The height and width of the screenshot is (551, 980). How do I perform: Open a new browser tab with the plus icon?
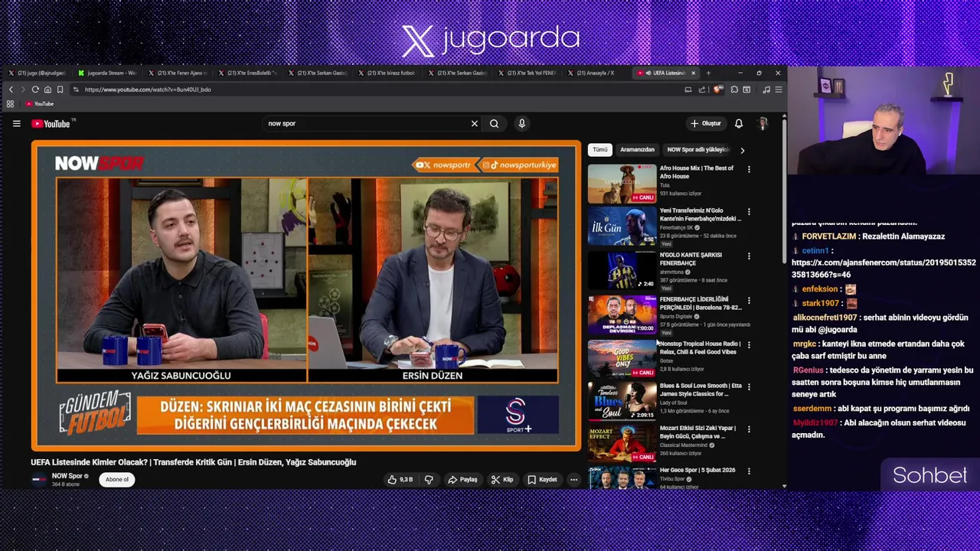708,73
